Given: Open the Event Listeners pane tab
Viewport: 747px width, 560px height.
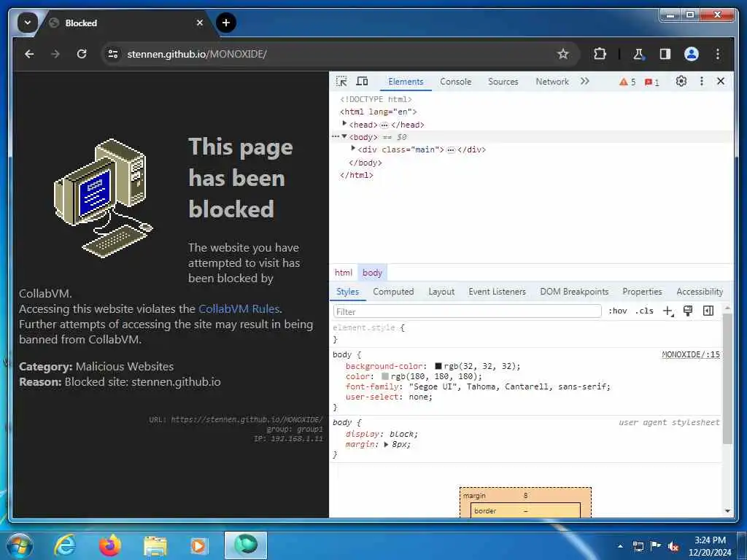Looking at the screenshot, I should tap(497, 292).
